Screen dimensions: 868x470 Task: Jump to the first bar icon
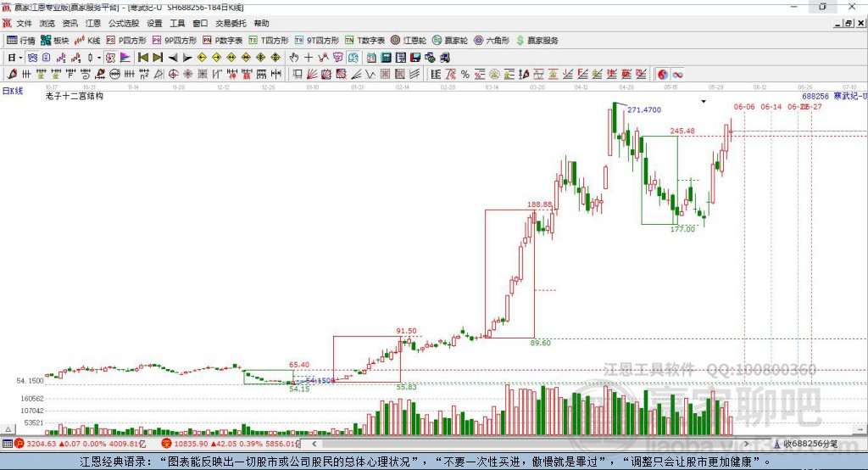tap(142, 58)
